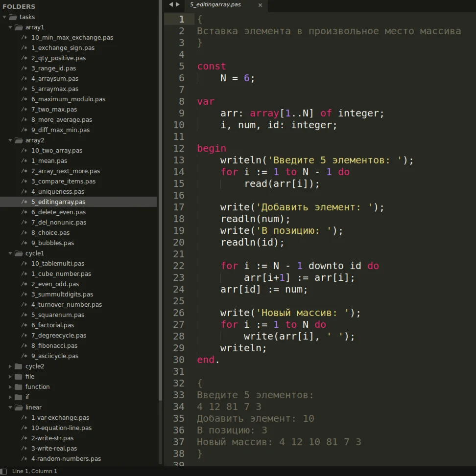
Task: Click the cycle2 folder icon
Action: coord(19,366)
